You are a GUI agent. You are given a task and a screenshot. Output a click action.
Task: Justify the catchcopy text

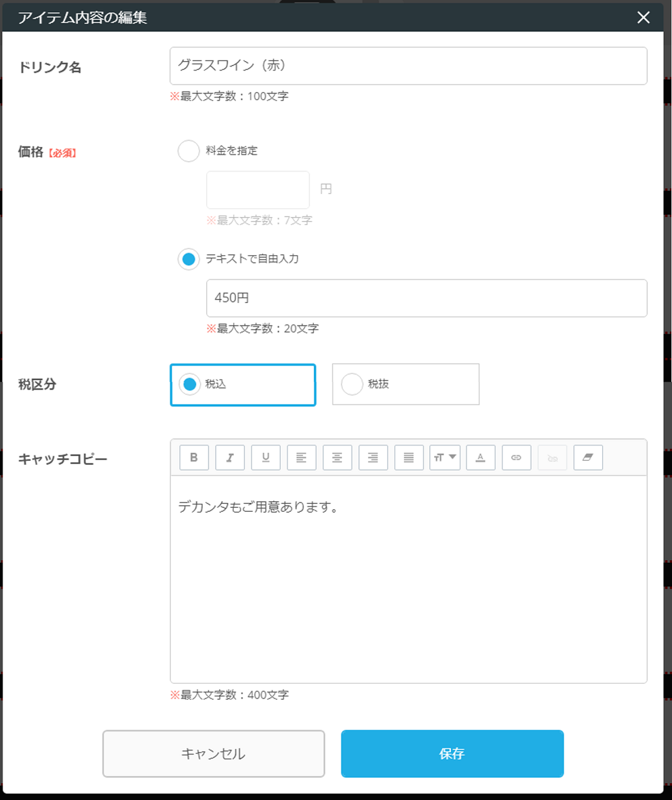(409, 457)
